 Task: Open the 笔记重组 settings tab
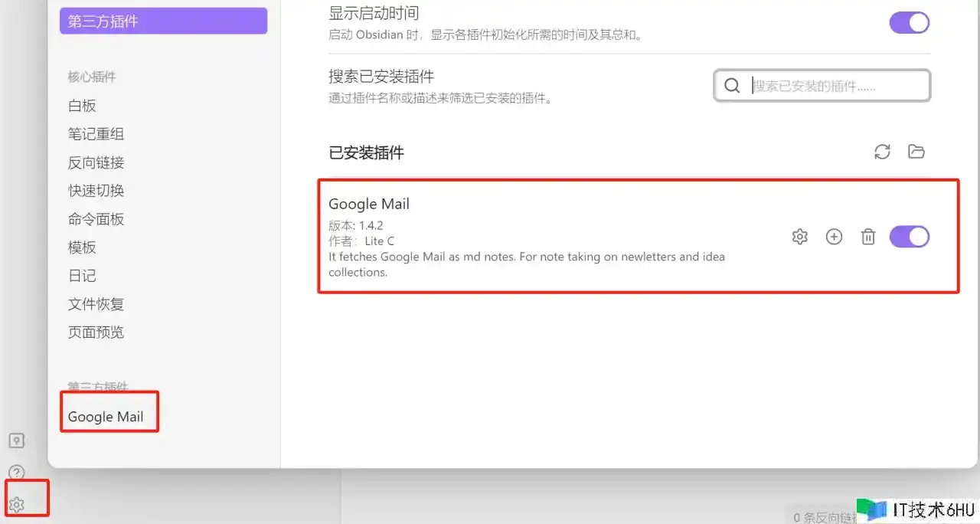tap(96, 134)
